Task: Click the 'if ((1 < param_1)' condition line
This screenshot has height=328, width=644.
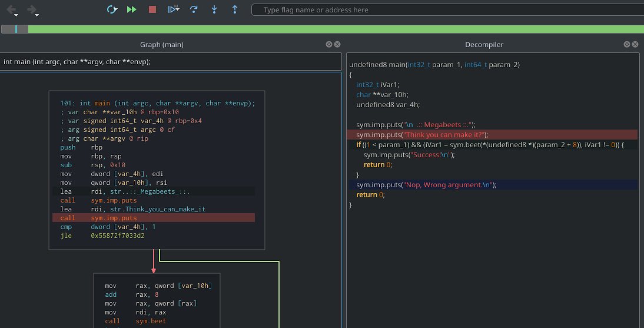Action: point(490,145)
